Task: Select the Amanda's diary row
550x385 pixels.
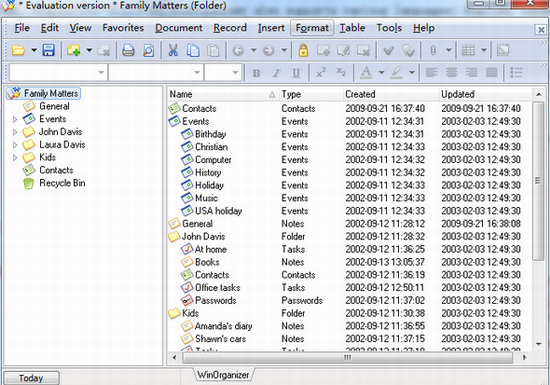Action: click(349, 326)
